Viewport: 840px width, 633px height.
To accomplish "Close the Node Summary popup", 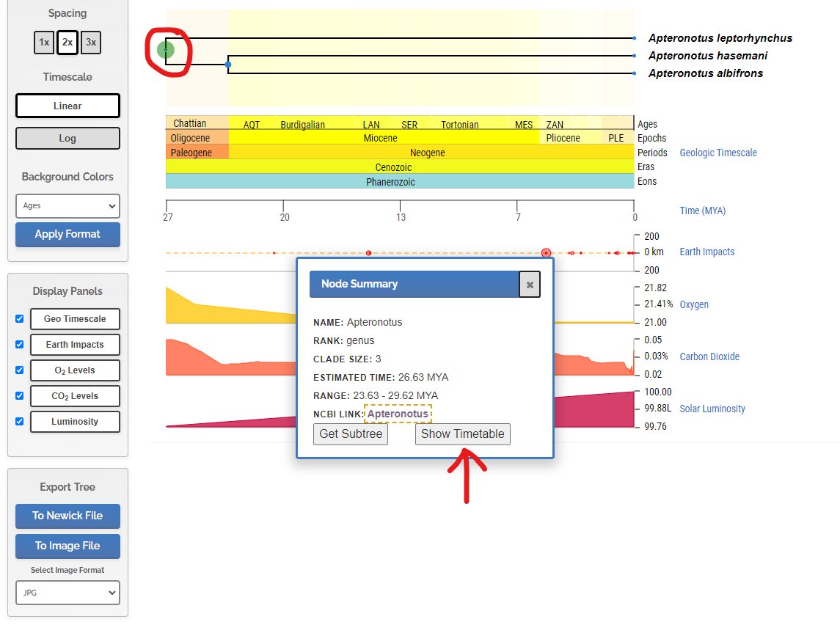I will click(x=529, y=285).
